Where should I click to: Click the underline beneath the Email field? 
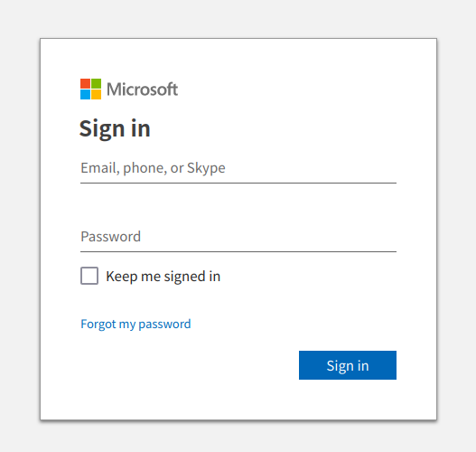coord(238,184)
